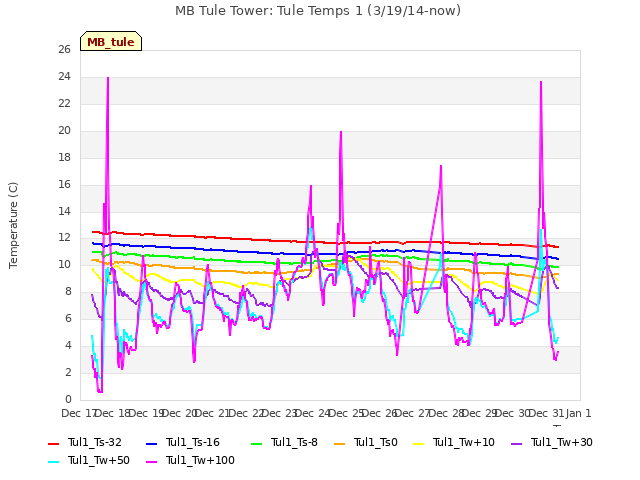
Task: Click the red Tul1_Ts-32 legend swatch
Action: tap(53, 443)
